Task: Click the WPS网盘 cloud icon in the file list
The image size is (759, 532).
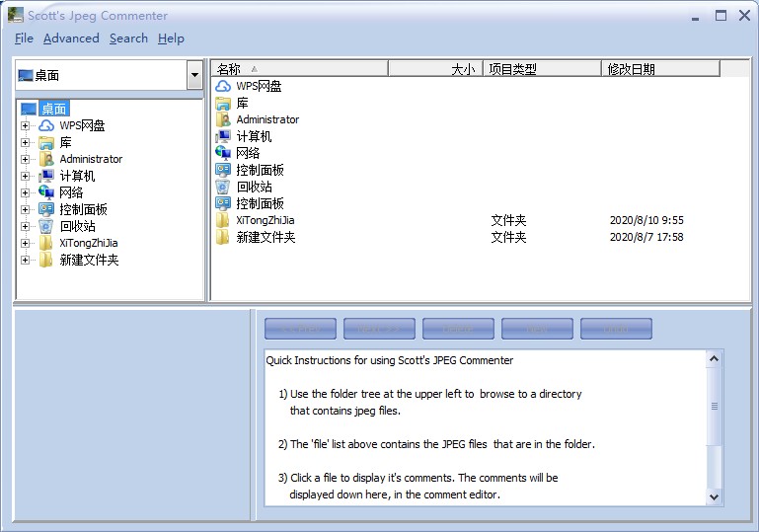Action: point(223,86)
